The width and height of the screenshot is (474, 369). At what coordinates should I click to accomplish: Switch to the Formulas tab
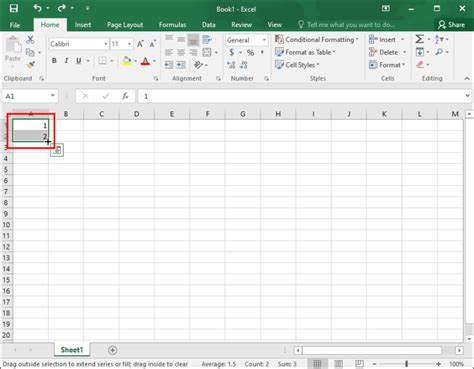[172, 25]
